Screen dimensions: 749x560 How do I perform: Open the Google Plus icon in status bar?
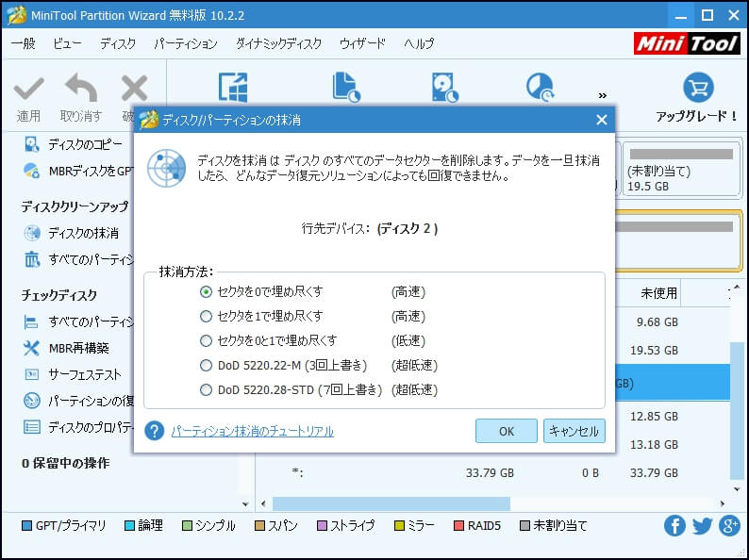pyautogui.click(x=729, y=526)
